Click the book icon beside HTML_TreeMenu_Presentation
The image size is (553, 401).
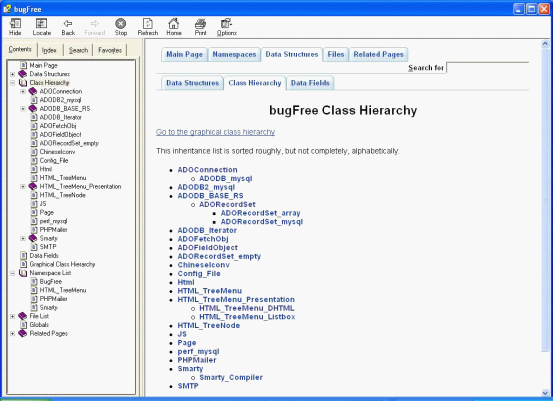pyautogui.click(x=33, y=187)
